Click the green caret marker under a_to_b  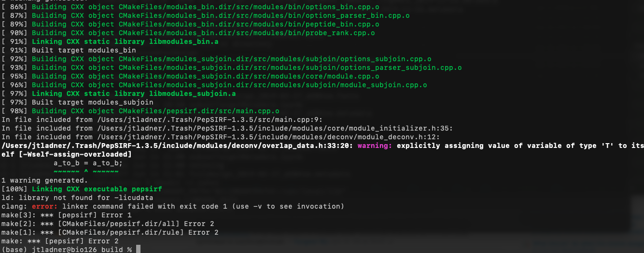[x=86, y=172]
